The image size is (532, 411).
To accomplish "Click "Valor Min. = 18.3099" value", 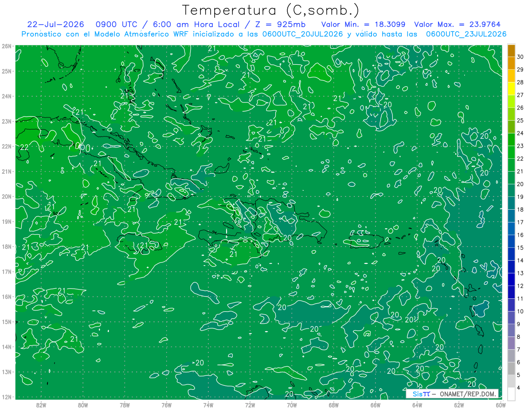I will tap(363, 24).
